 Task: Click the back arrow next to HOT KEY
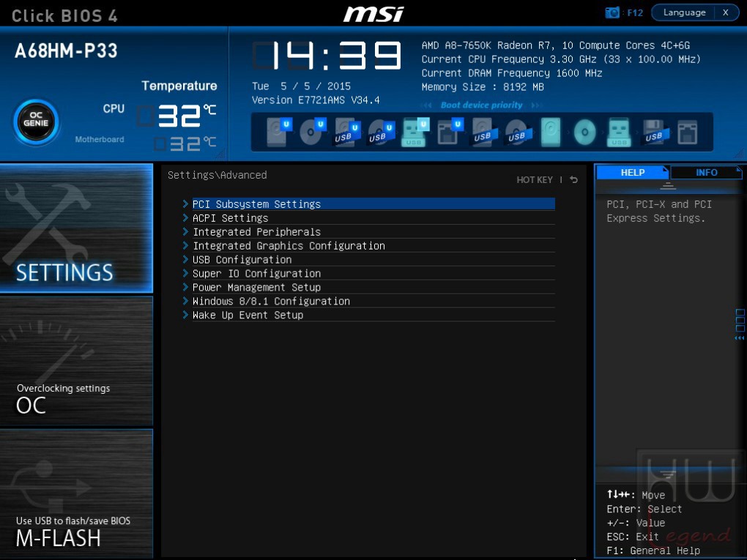pos(574,179)
